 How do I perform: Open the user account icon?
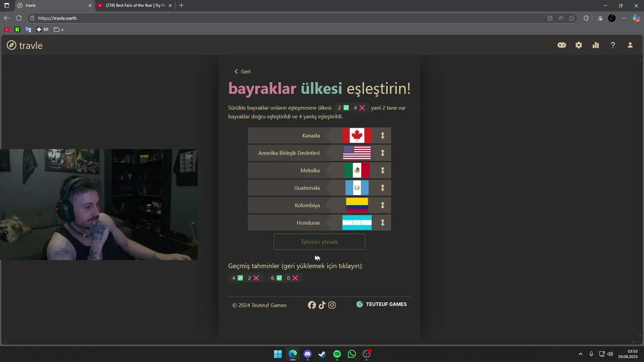630,45
